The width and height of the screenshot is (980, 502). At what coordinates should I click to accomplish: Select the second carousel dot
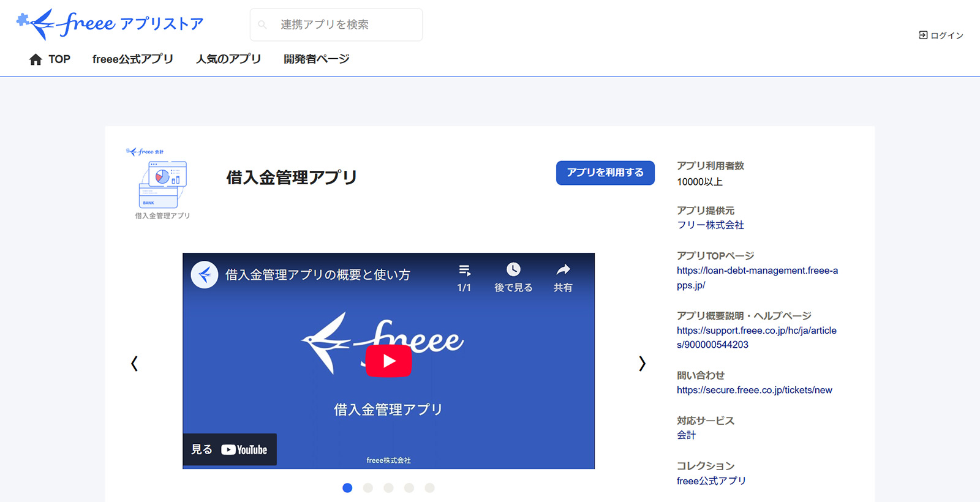click(x=368, y=488)
